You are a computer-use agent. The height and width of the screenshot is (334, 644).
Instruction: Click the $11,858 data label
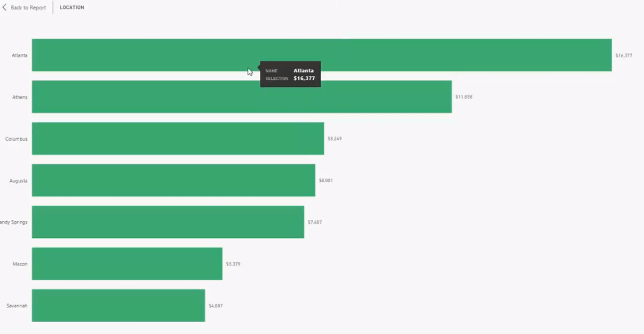click(x=464, y=97)
